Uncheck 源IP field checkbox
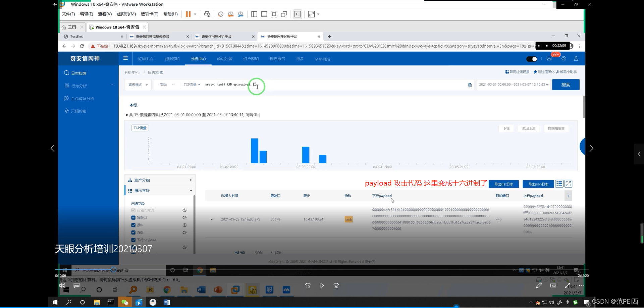Screen dimensions: 644x308 133,225
